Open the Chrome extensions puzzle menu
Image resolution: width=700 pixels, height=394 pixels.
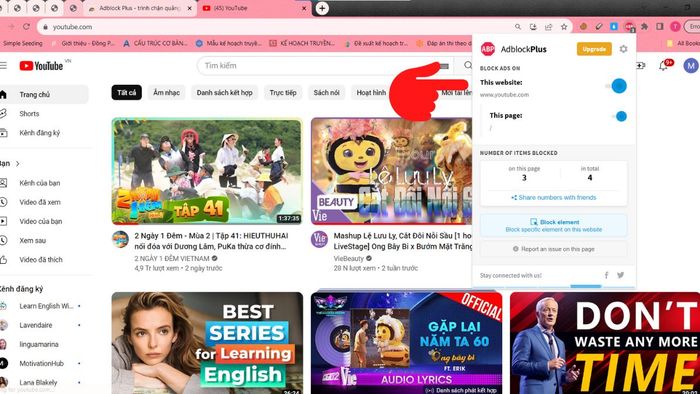point(644,27)
